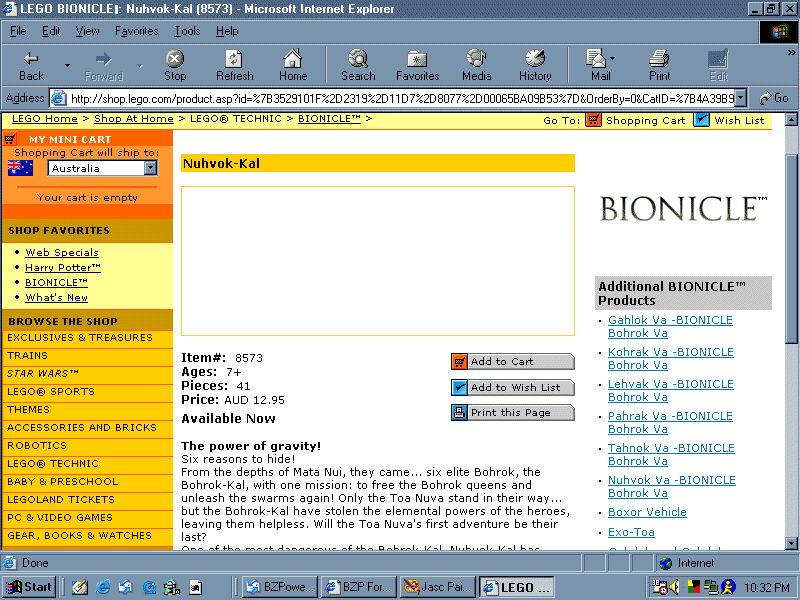Click the system tray clock 10:32 PM
This screenshot has height=600, width=800.
click(x=766, y=588)
